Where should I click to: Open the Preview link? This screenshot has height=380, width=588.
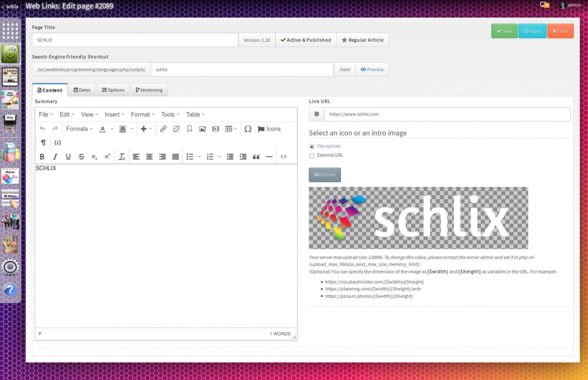point(372,69)
